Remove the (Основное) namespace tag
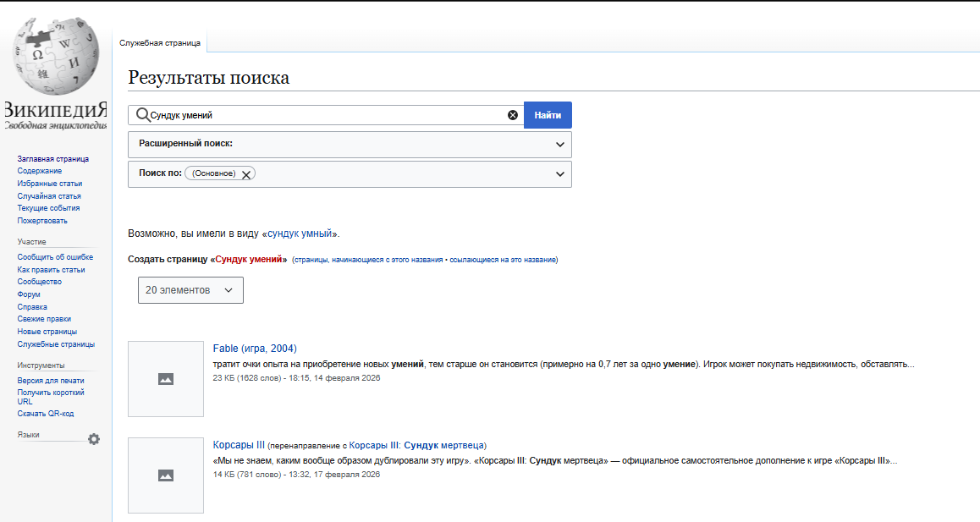Viewport: 980px width, 522px height. [x=246, y=174]
